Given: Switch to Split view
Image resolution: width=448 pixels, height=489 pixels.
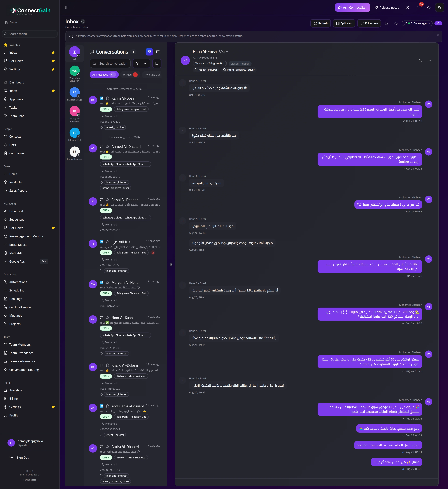Looking at the screenshot, I should click(x=344, y=23).
